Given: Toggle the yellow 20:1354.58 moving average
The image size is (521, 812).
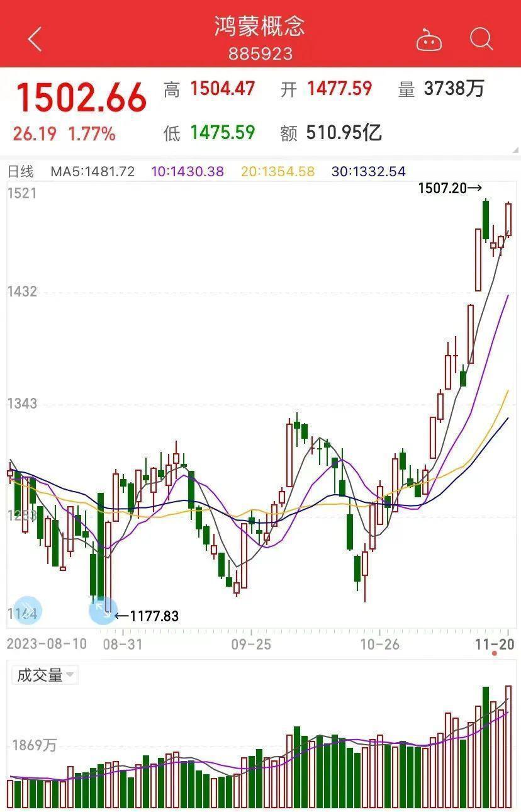Looking at the screenshot, I should point(277,171).
